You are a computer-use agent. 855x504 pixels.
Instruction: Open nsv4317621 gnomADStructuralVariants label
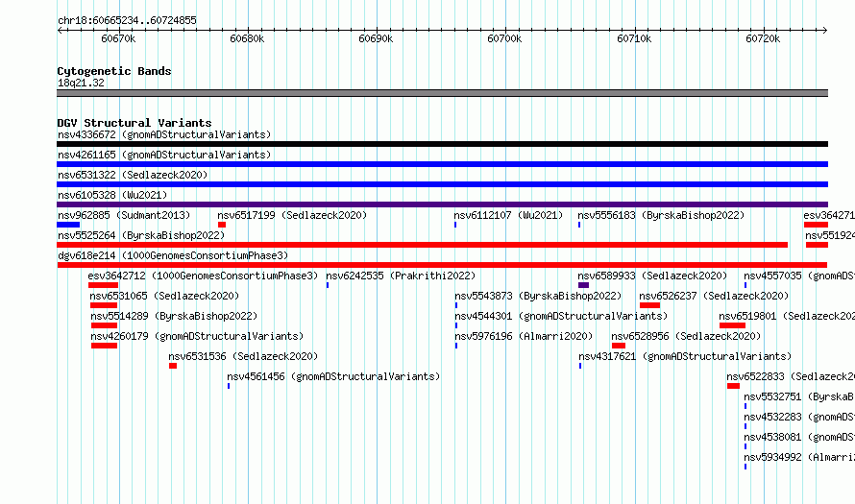click(x=685, y=356)
